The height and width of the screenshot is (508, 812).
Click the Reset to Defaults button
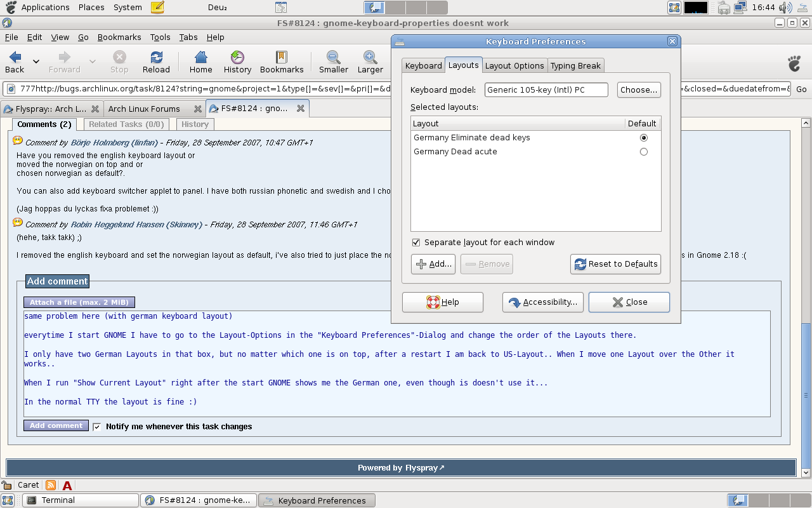[x=615, y=264]
